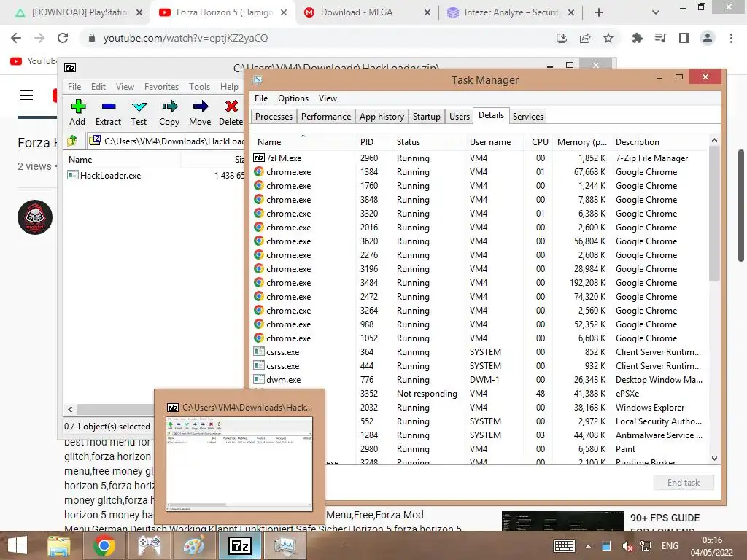The height and width of the screenshot is (560, 747).
Task: Open the File menu in Task Manager
Action: [x=261, y=98]
